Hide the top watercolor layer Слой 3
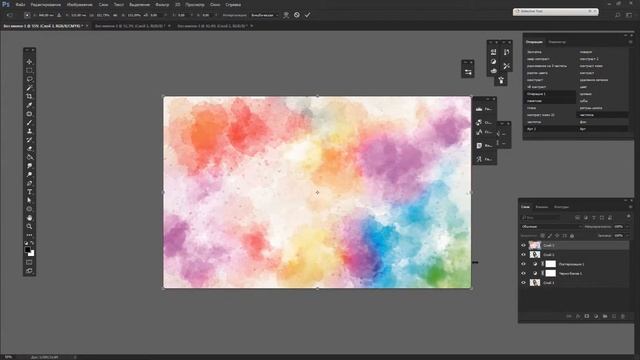The height and width of the screenshot is (360, 640). click(x=523, y=245)
